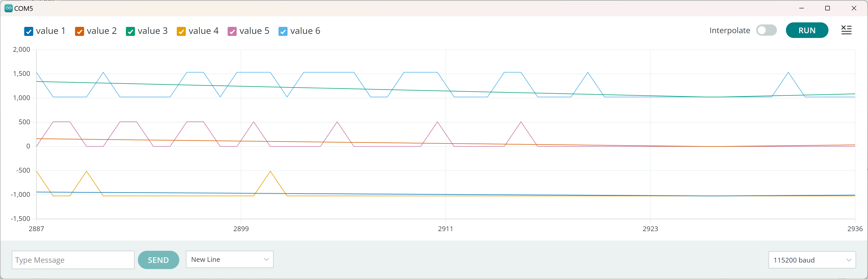Maximize the COM5 window
The height and width of the screenshot is (279, 868).
828,8
